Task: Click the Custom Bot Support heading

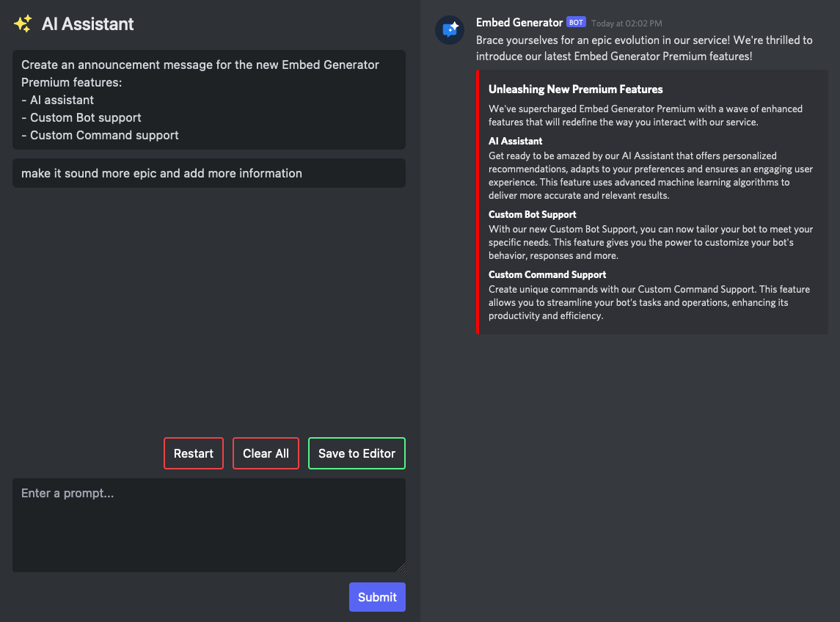Action: pos(532,214)
